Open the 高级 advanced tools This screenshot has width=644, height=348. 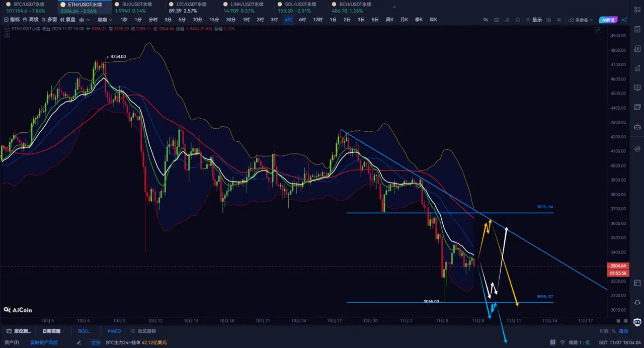tap(31, 20)
